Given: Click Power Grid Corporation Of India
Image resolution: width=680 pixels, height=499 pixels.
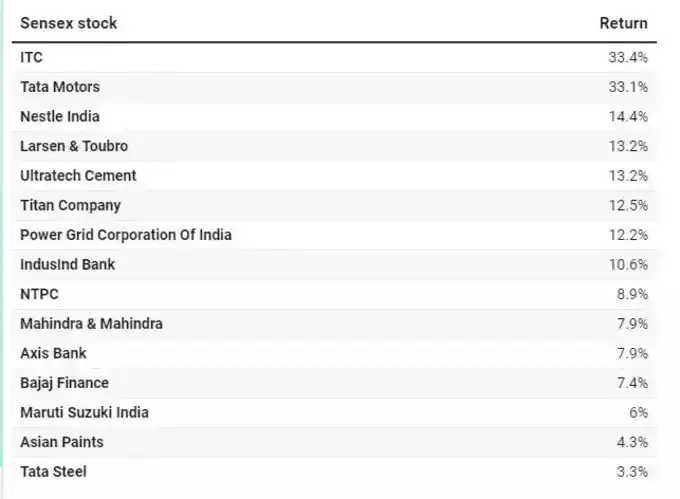Looking at the screenshot, I should click(126, 235).
